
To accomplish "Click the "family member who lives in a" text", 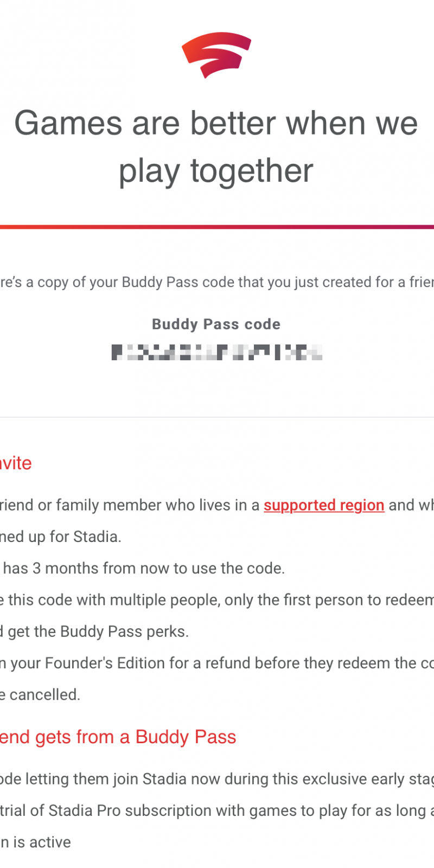I will tap(157, 505).
